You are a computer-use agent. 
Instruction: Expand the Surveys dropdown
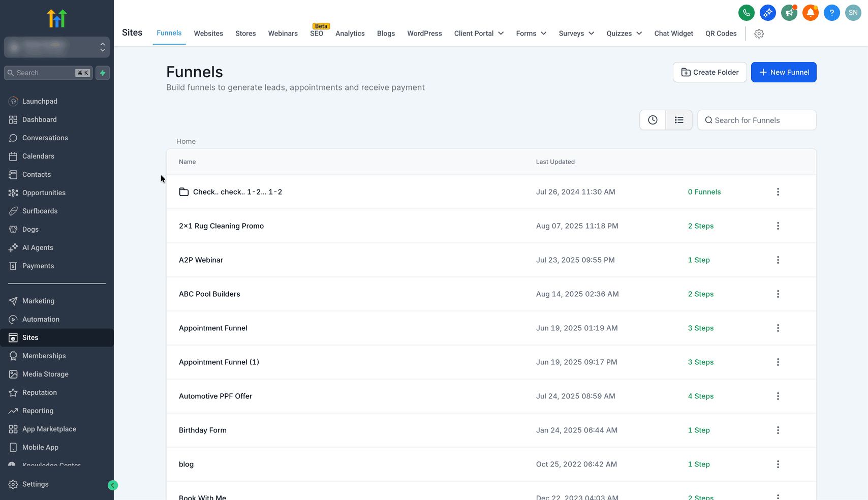point(576,34)
